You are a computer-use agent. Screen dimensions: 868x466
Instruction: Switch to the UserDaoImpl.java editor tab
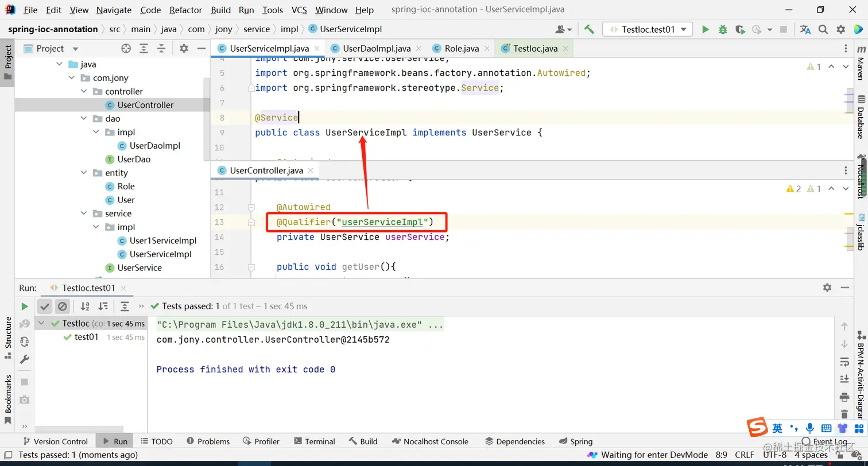377,48
